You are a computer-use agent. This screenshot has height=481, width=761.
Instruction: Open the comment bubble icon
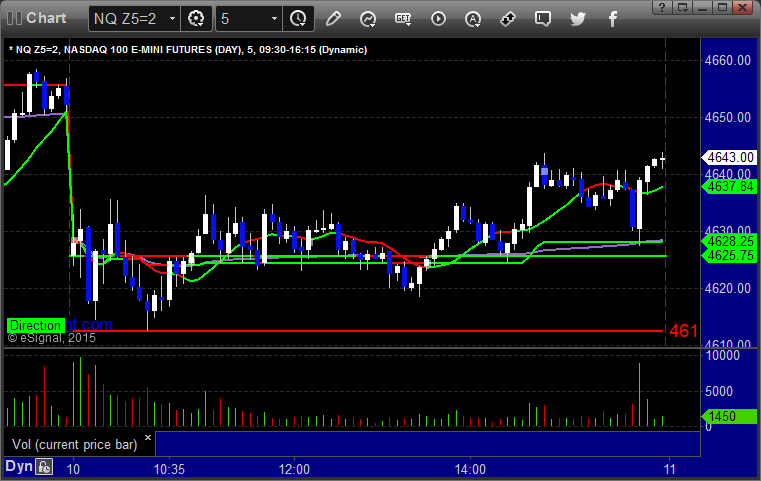543,19
